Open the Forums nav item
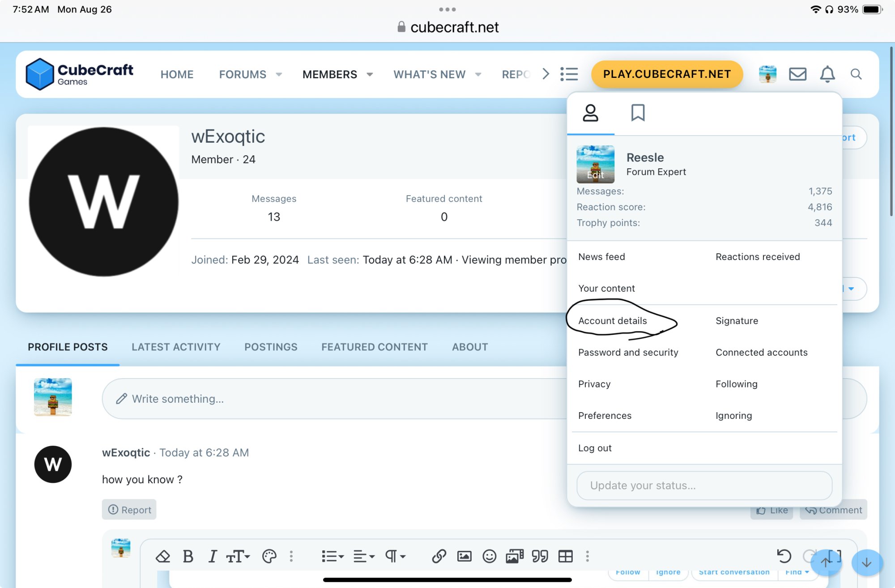 243,74
